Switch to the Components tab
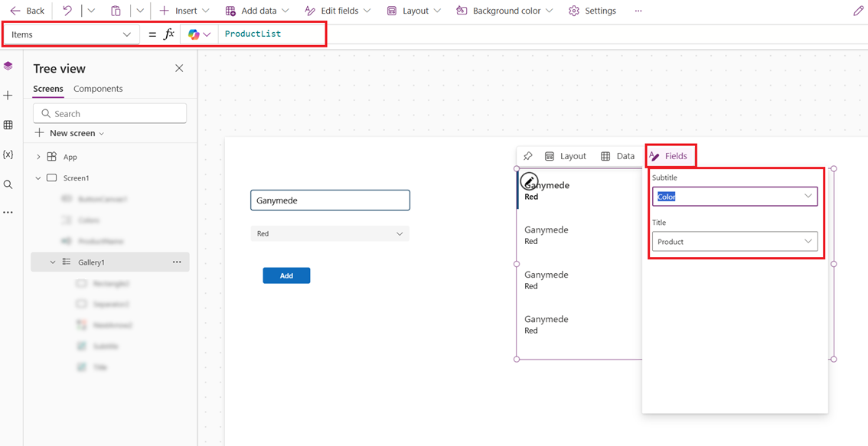Viewport: 868px width, 446px height. pos(98,89)
